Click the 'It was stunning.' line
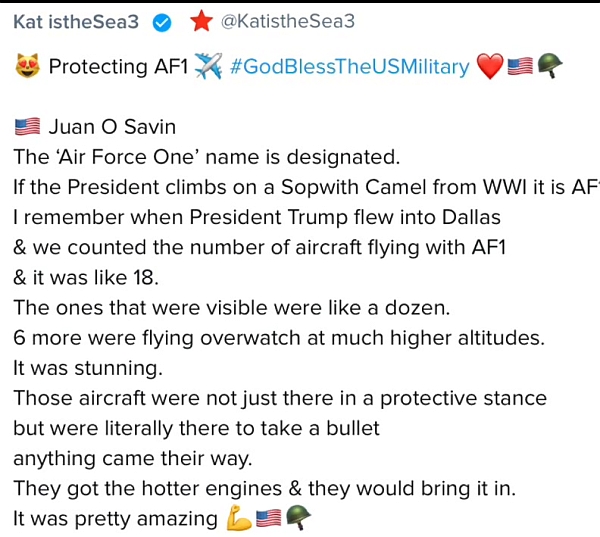This screenshot has height=537, width=600. (88, 368)
